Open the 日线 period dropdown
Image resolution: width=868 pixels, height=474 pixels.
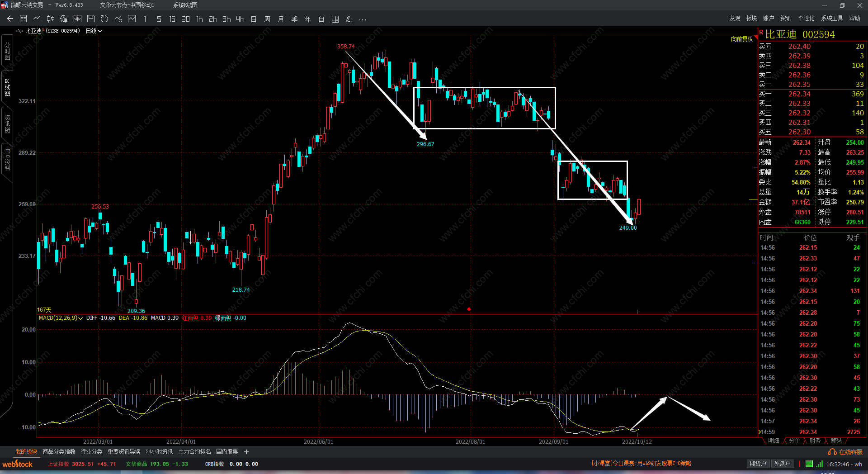point(94,31)
